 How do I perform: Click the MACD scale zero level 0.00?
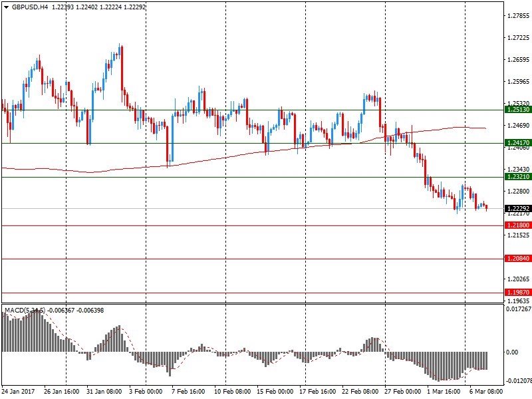point(512,352)
